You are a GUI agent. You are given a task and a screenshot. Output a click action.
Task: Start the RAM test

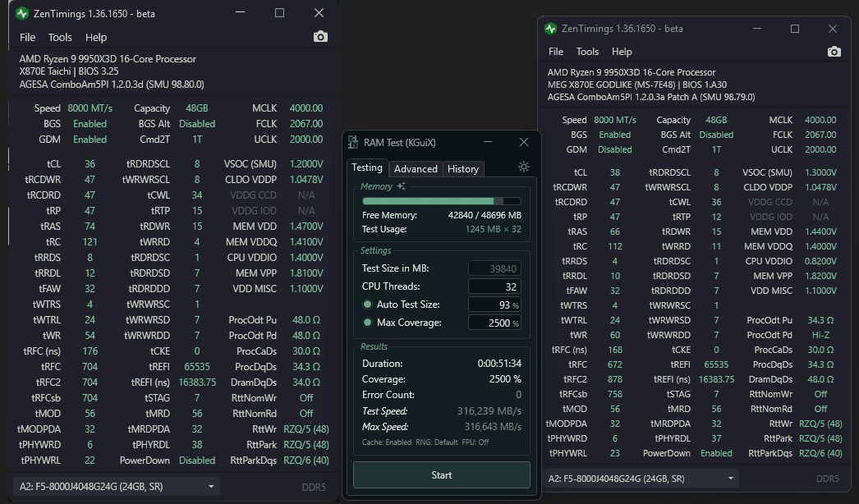[x=442, y=475]
